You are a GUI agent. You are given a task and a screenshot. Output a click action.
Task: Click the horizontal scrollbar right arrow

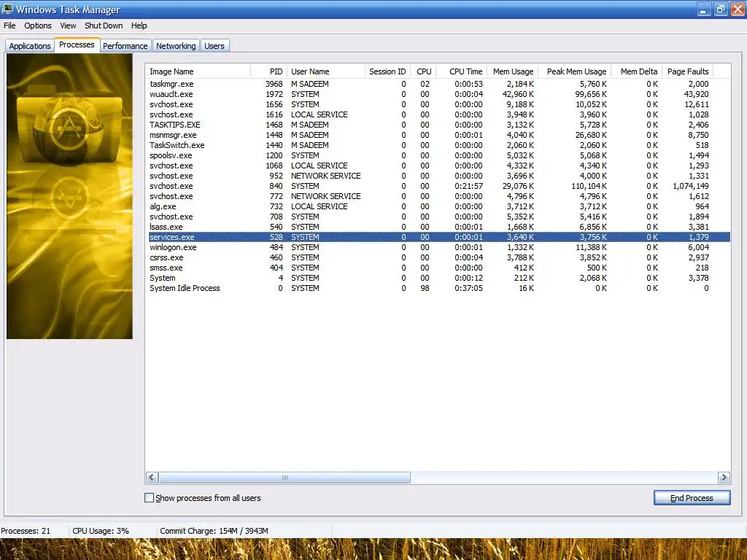[x=724, y=477]
